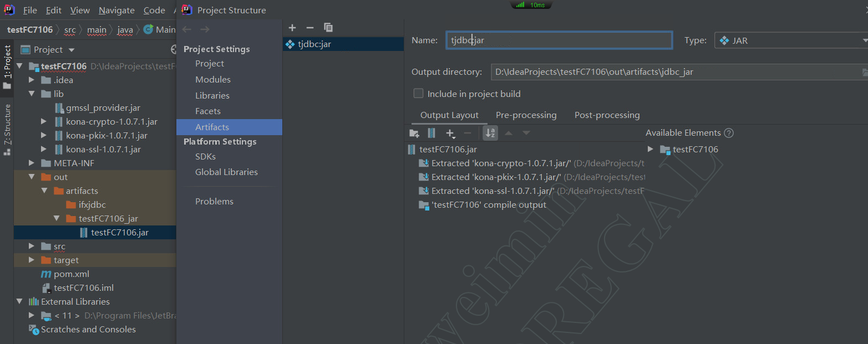Open the artifact Type dropdown

(x=791, y=40)
